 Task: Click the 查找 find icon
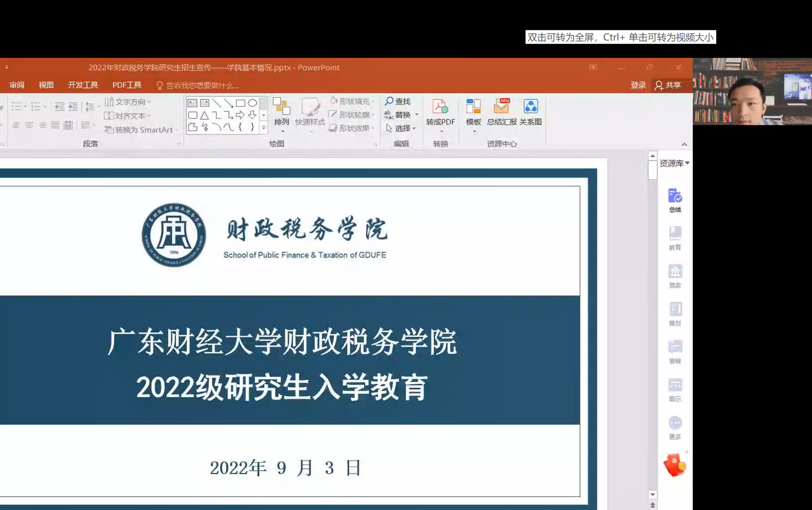point(398,102)
